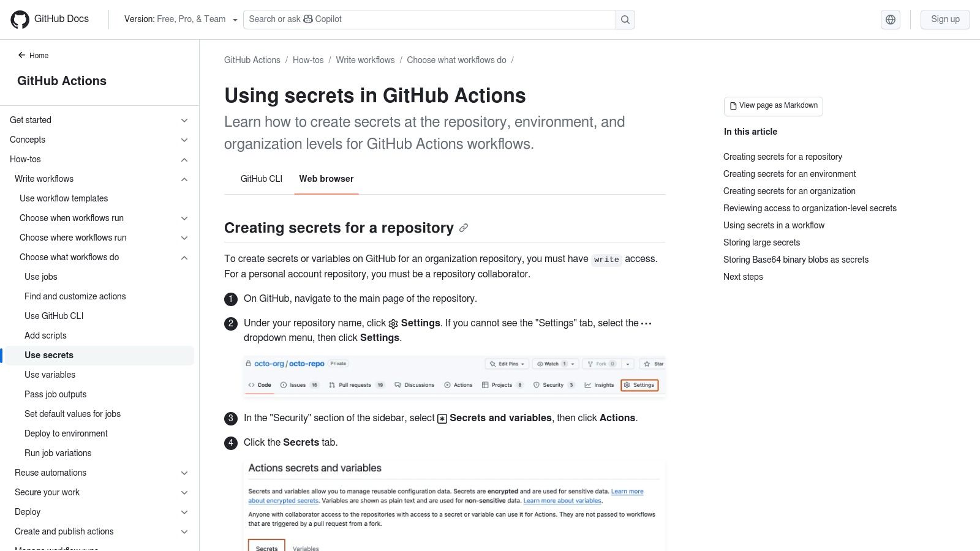The image size is (980, 551).
Task: Open GitHub Actions breadcrumb link
Action: tap(252, 60)
